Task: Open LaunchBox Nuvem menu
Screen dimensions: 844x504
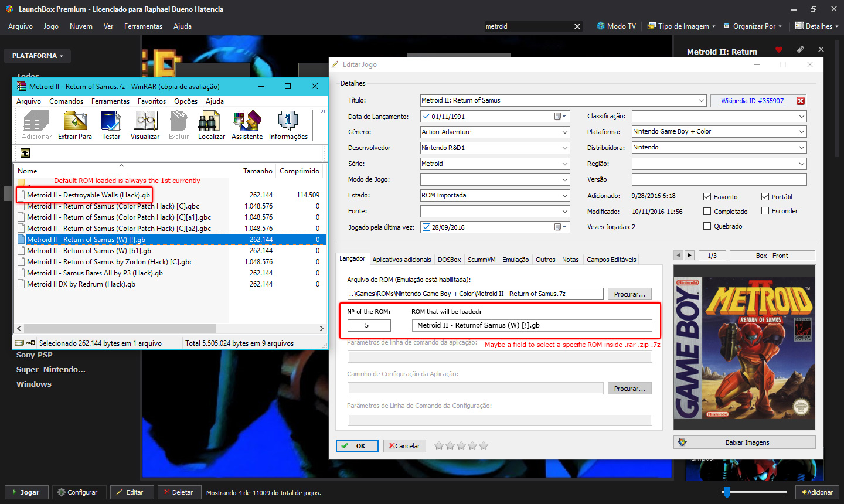Action: pyautogui.click(x=81, y=26)
